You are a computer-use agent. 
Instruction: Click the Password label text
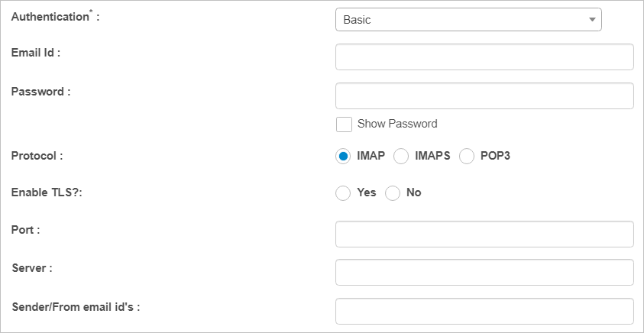[x=41, y=92]
